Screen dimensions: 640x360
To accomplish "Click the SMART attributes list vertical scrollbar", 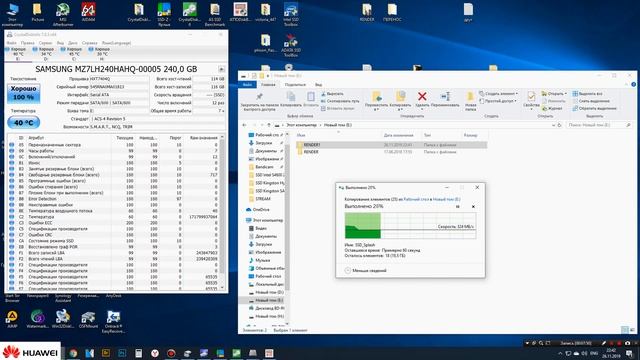I will tap(222, 212).
